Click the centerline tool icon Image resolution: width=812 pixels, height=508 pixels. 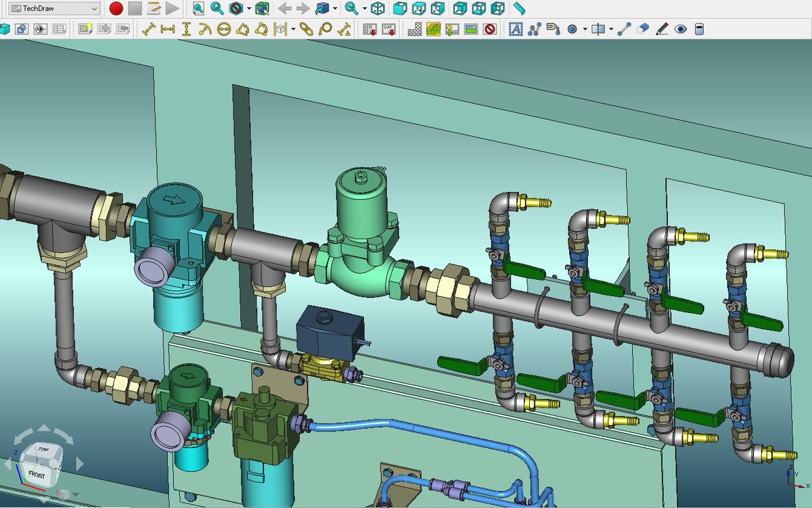pos(598,29)
